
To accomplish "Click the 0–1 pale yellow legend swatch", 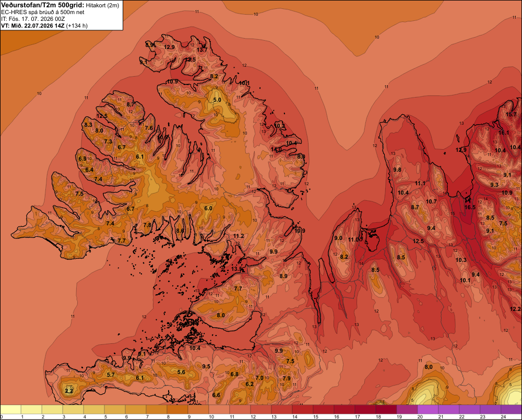I will click(11, 410).
